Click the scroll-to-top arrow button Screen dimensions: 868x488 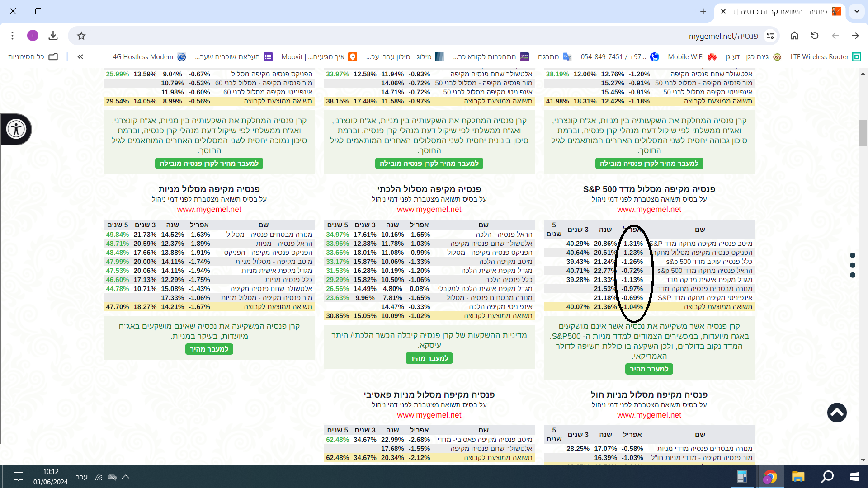coord(837,413)
